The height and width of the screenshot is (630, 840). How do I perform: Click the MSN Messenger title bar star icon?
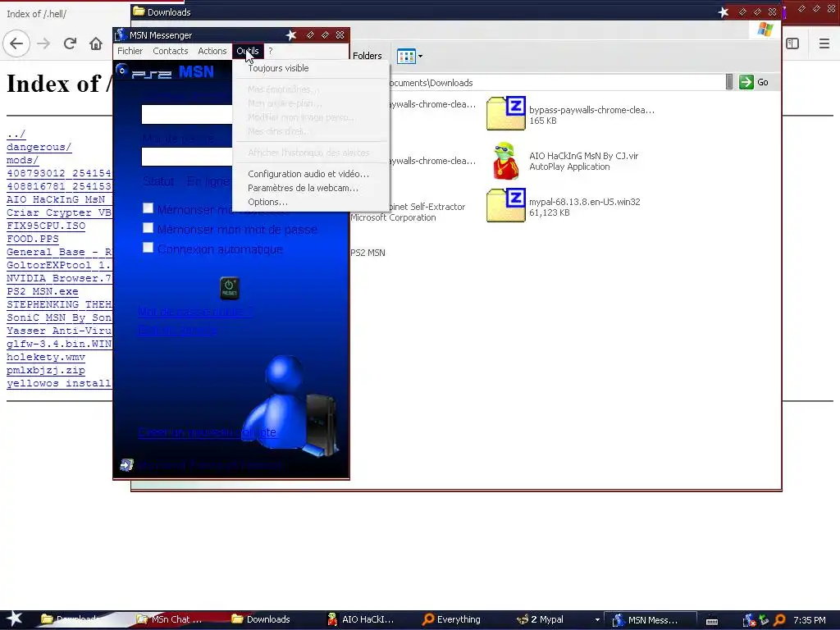click(x=291, y=34)
